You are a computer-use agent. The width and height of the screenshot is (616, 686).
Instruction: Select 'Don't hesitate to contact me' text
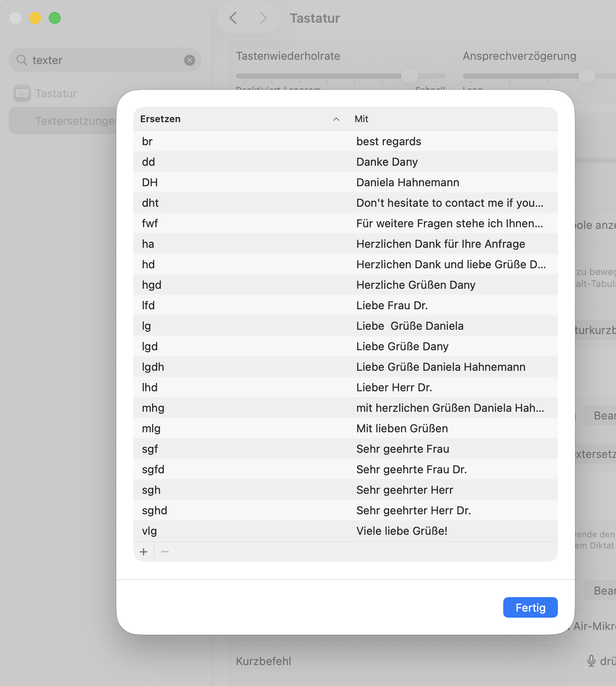[450, 203]
